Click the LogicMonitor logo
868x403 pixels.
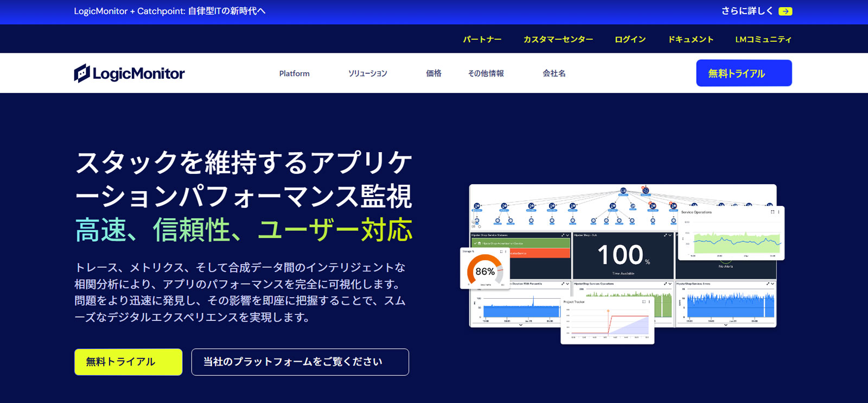coord(129,73)
